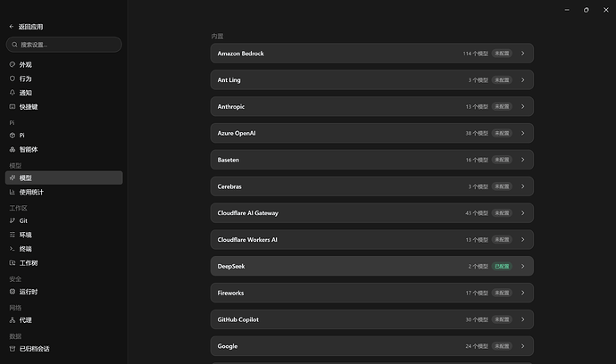Focus the 搜索设置 search field

click(64, 45)
